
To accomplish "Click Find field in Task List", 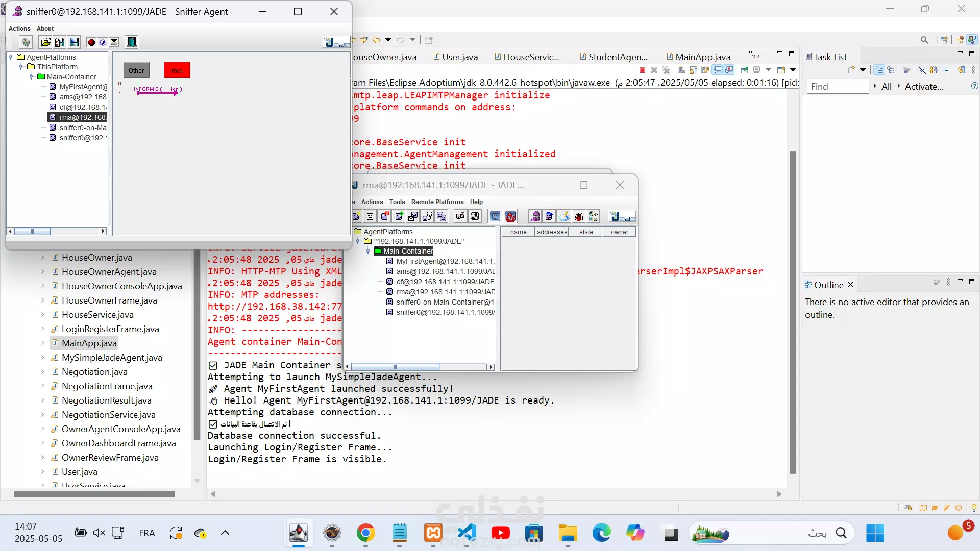I will (x=837, y=87).
